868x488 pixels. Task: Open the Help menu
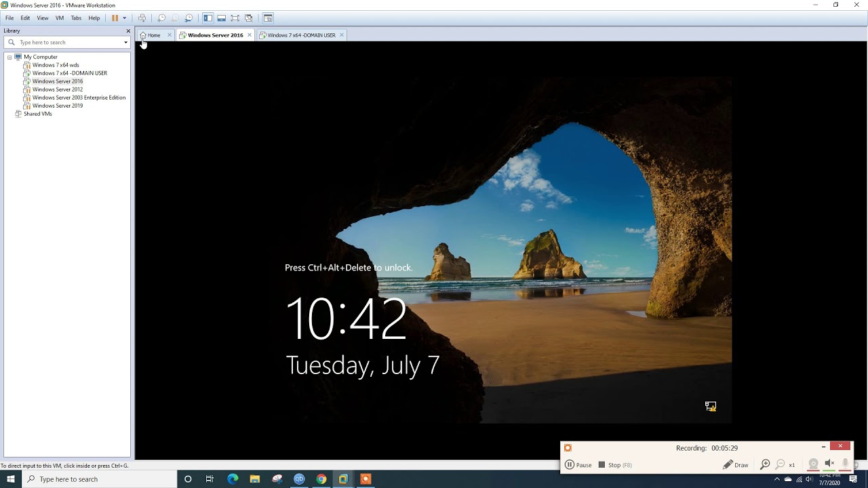pos(94,18)
